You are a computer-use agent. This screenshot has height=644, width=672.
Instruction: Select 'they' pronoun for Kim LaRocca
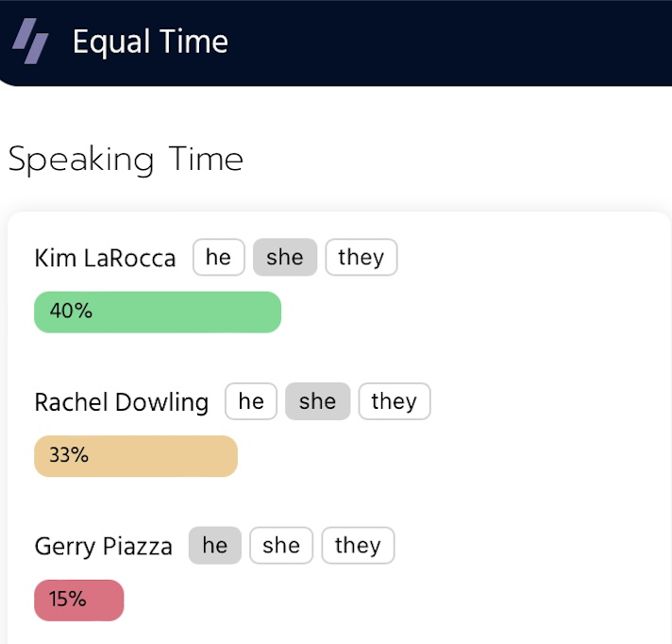pos(361,258)
